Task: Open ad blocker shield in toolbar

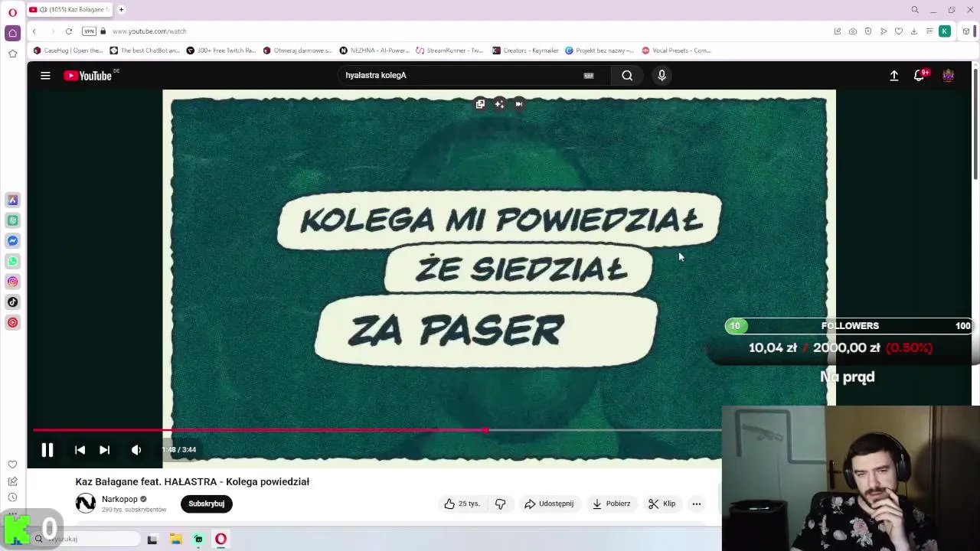Action: pyautogui.click(x=868, y=31)
